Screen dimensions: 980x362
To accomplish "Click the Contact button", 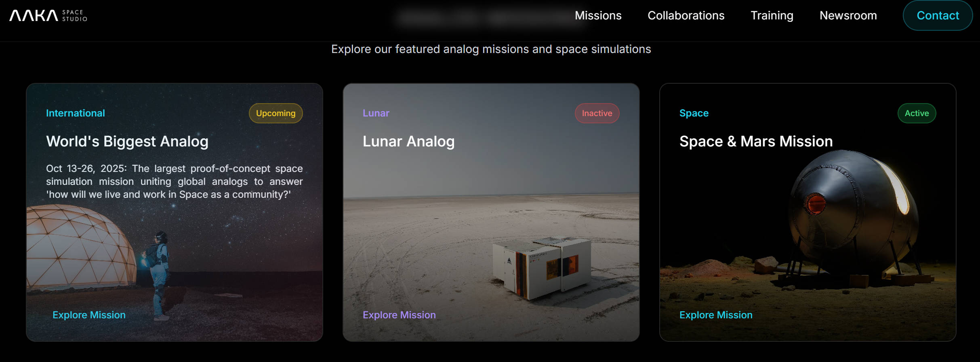I will click(938, 15).
